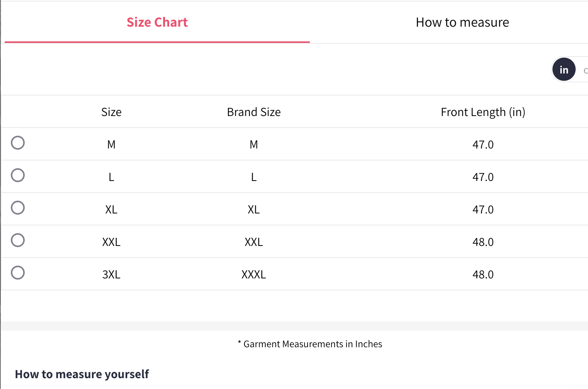Open the How to measure tab

point(462,22)
